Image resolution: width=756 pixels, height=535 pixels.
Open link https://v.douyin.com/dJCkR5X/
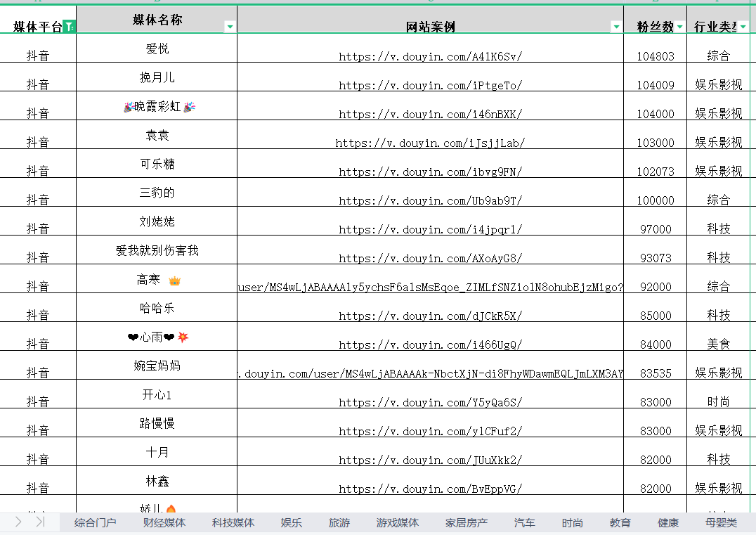430,316
